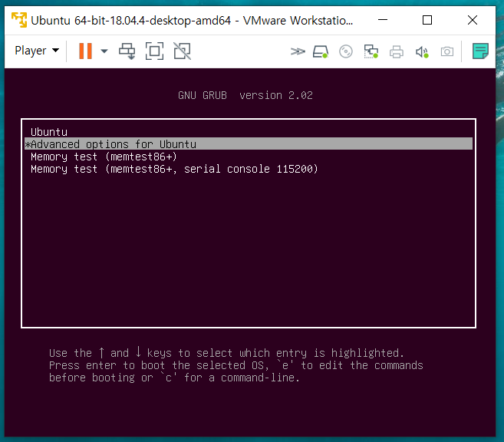Close the VMware Workstation window
Image resolution: width=504 pixels, height=442 pixels.
473,20
